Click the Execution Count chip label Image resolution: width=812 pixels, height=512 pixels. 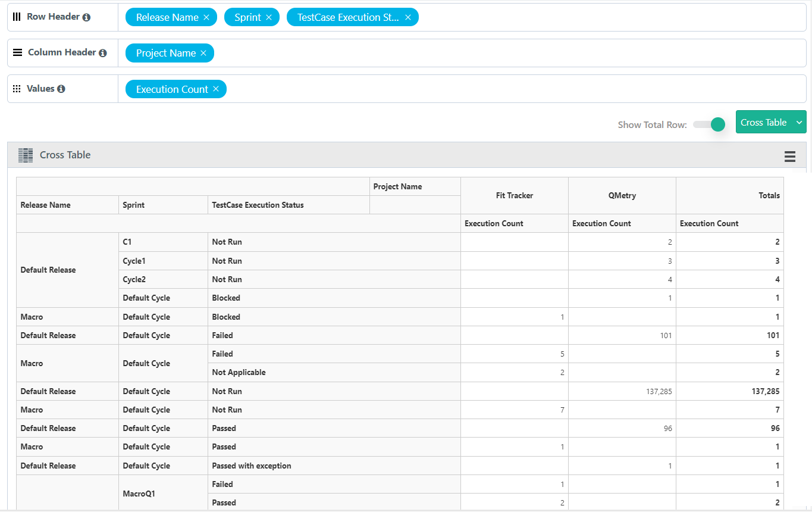[172, 89]
